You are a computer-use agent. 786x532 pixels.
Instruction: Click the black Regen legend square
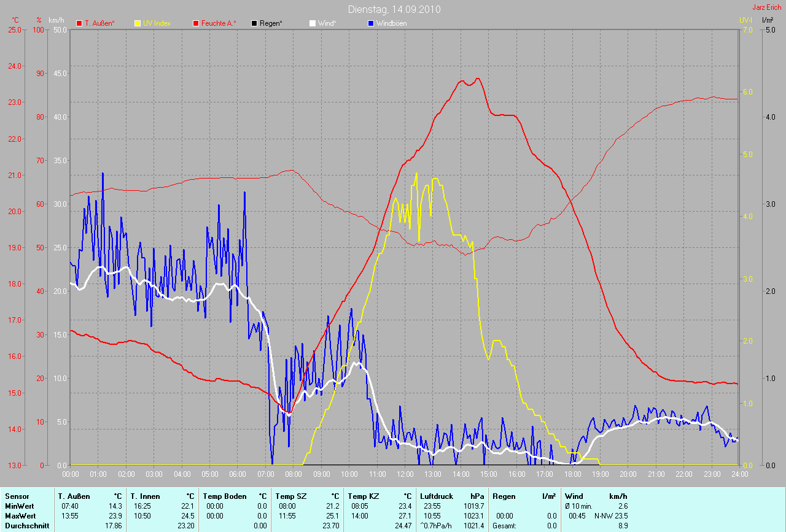coord(254,23)
